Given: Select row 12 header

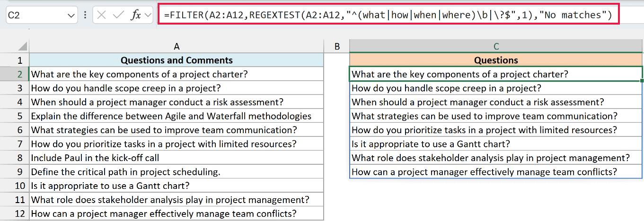Looking at the screenshot, I should click(x=15, y=213).
